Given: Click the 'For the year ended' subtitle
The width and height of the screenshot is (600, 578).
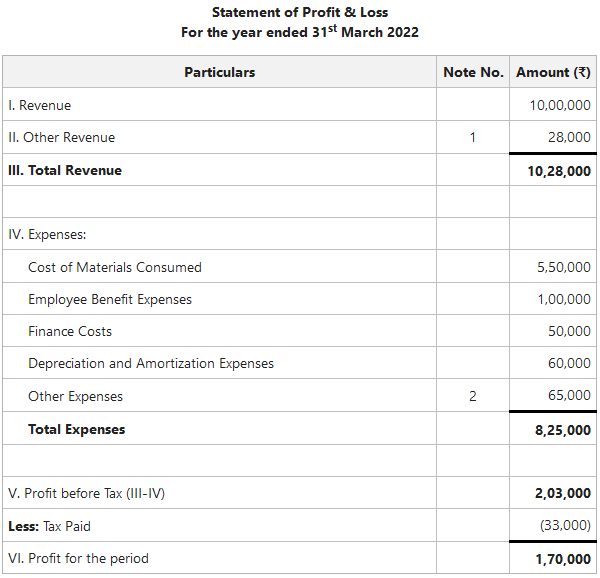Looking at the screenshot, I should (x=300, y=32).
